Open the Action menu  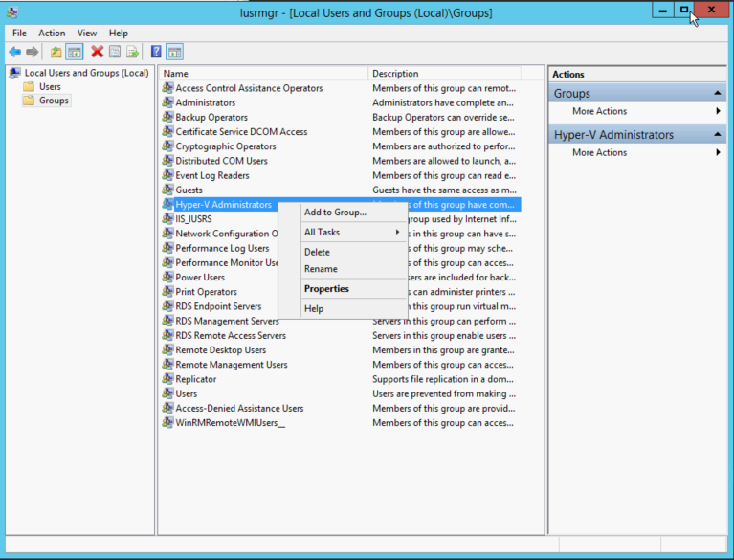(x=52, y=33)
